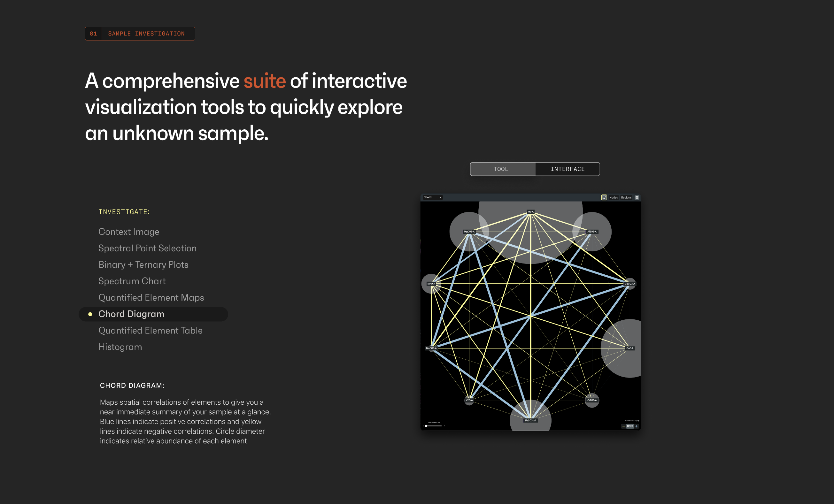Show only positive correlations with plus icon
This screenshot has height=504, width=834.
(x=636, y=426)
